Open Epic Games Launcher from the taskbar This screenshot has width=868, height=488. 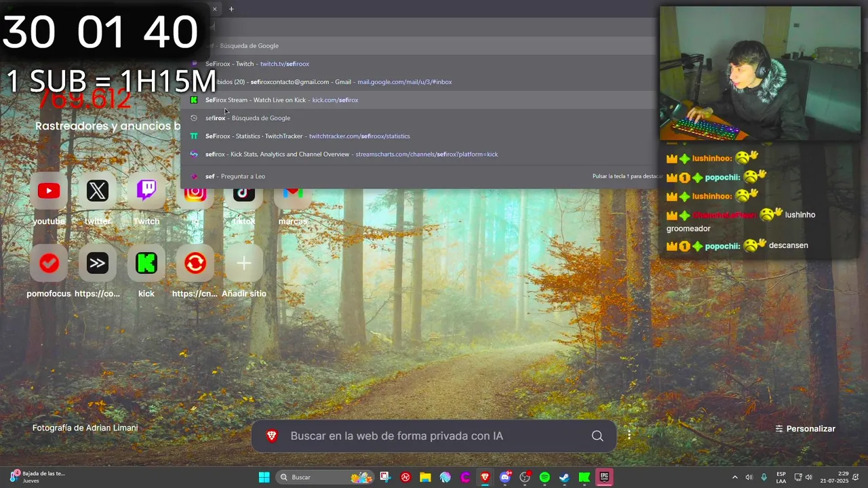click(x=604, y=477)
